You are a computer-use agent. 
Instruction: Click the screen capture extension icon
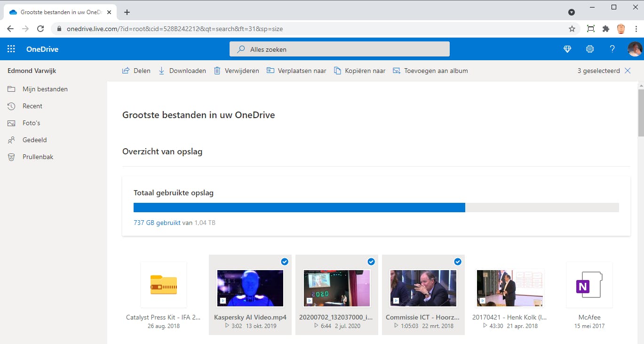591,29
